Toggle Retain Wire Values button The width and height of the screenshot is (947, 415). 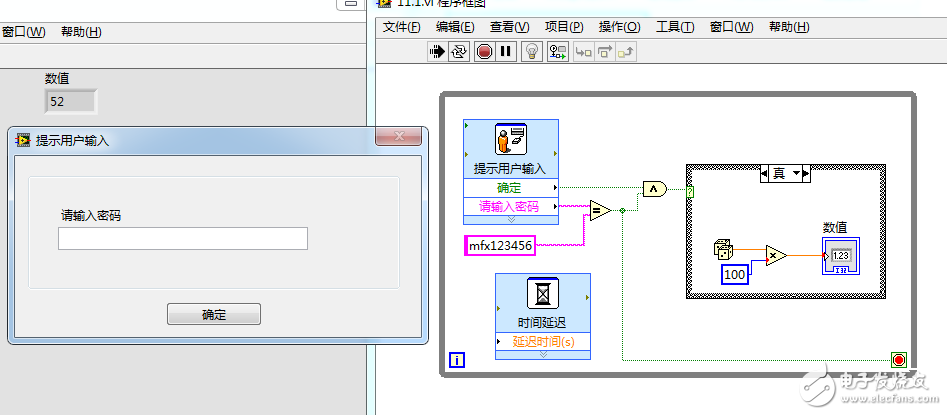point(558,52)
